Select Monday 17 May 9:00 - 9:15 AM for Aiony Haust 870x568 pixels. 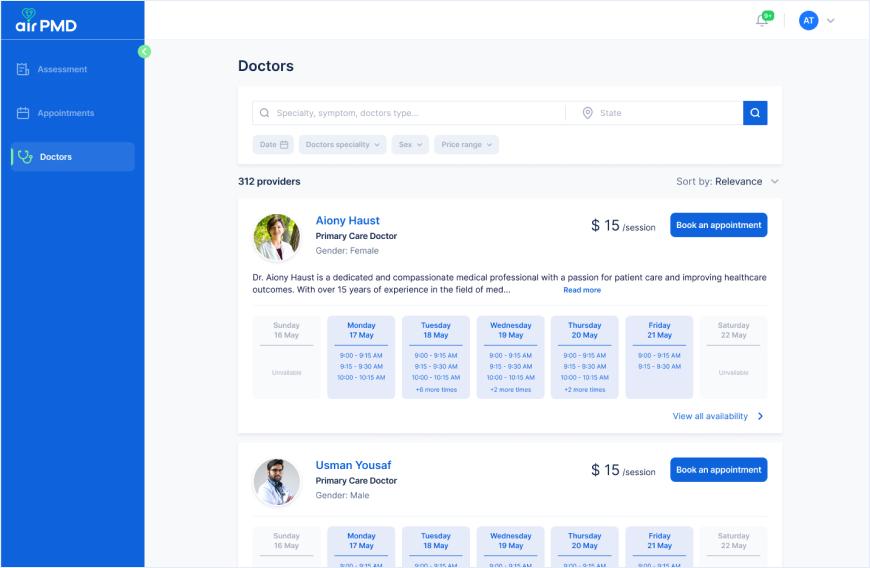tap(361, 356)
